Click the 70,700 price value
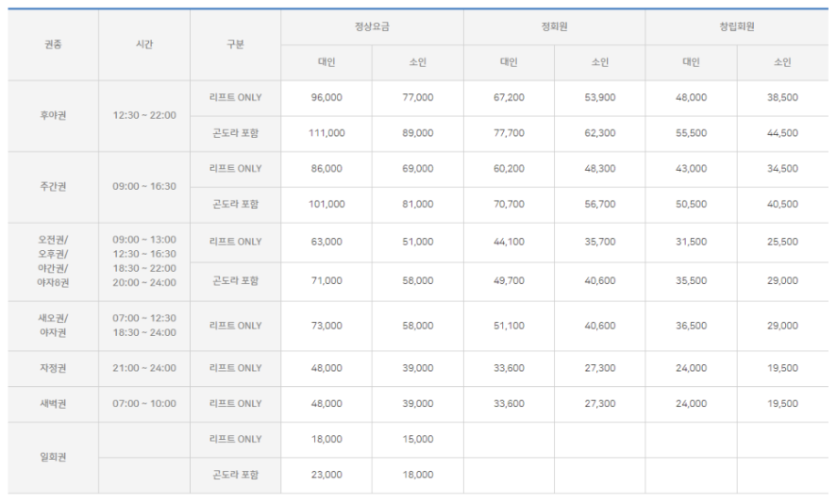This screenshot has height=504, width=837. coord(509,205)
